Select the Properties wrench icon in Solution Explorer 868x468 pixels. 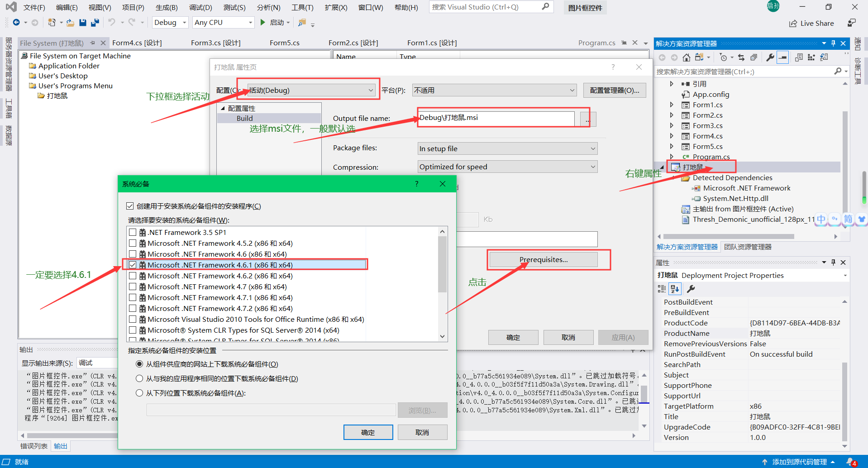click(x=771, y=57)
